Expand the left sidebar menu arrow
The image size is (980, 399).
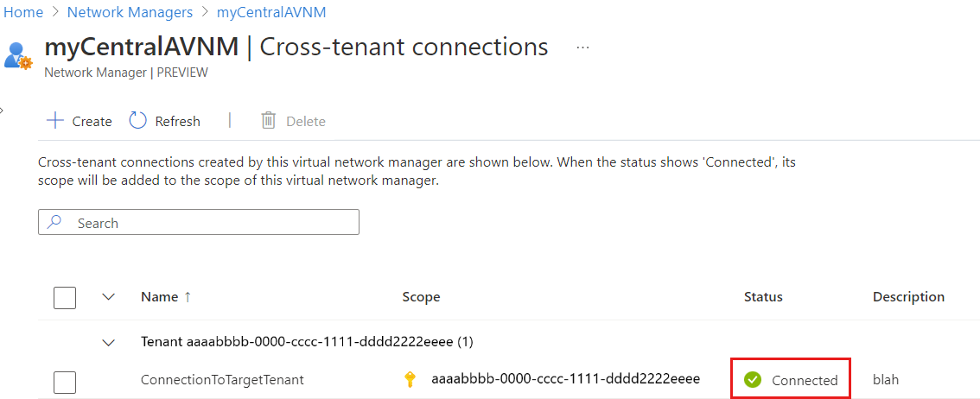[3, 110]
